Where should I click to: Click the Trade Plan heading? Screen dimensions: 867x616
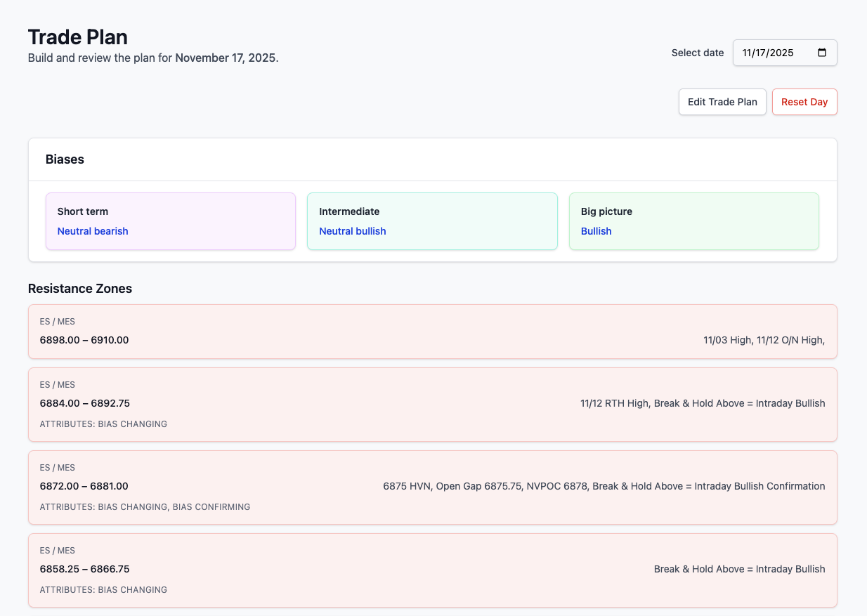pos(77,37)
